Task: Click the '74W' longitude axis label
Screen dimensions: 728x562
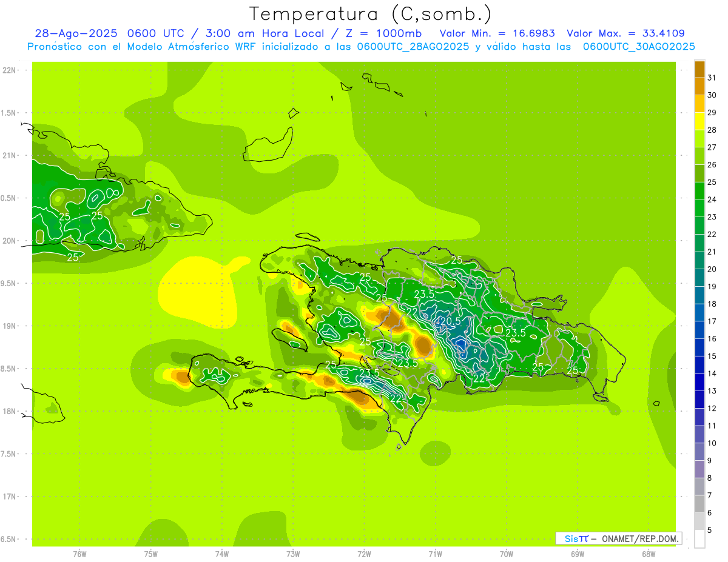Action: 222,554
